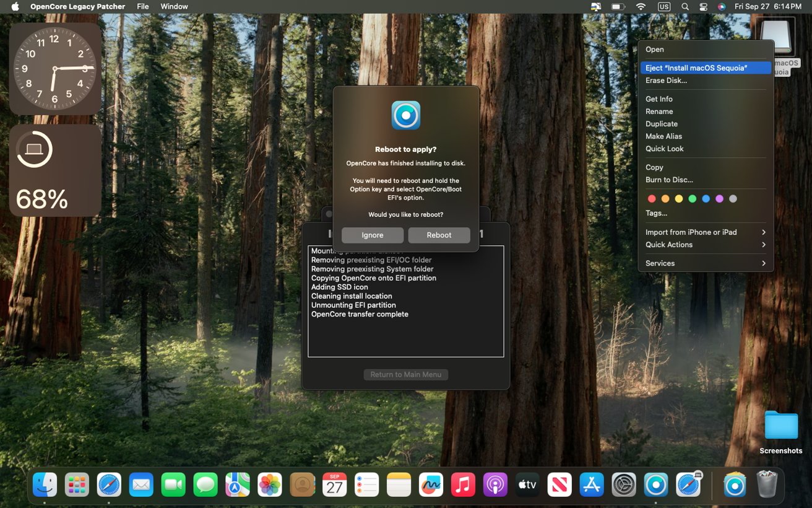
Task: Open Photos from the Dock
Action: point(270,484)
